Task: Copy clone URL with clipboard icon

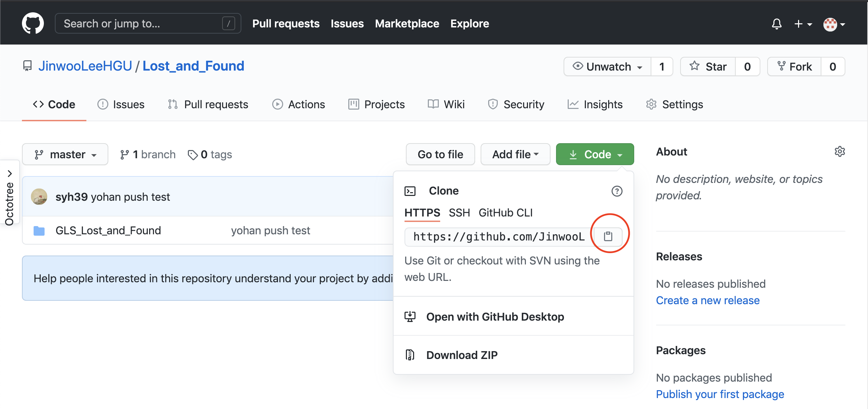Action: [x=608, y=236]
